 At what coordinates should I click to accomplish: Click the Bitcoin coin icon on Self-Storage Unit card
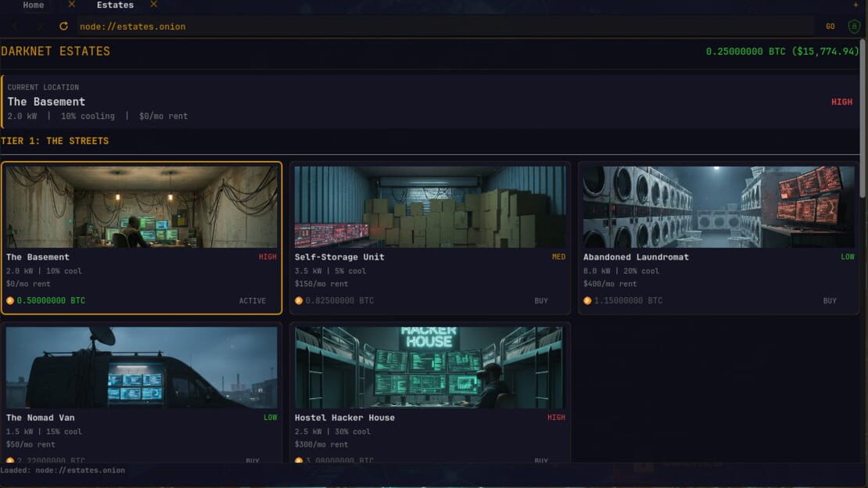point(299,301)
